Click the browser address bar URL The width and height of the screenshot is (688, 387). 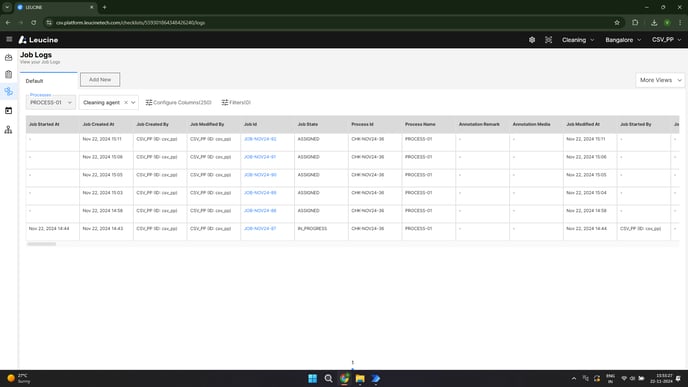click(130, 22)
